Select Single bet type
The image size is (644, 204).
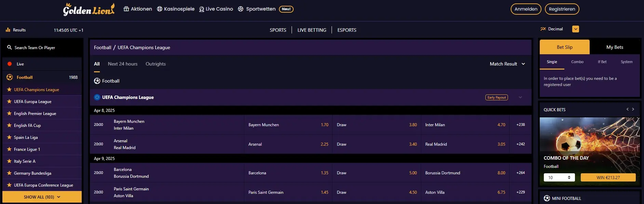point(552,62)
